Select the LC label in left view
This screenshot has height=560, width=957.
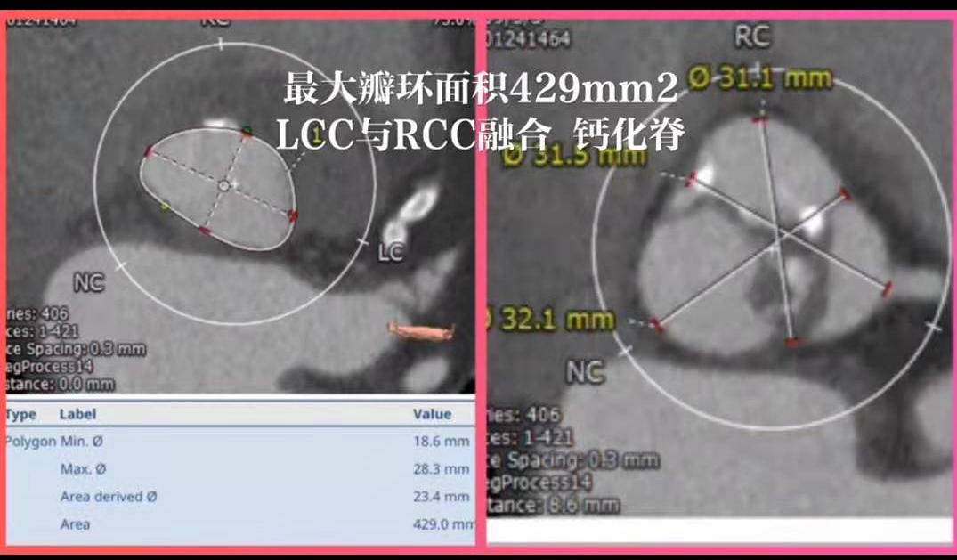coord(391,252)
